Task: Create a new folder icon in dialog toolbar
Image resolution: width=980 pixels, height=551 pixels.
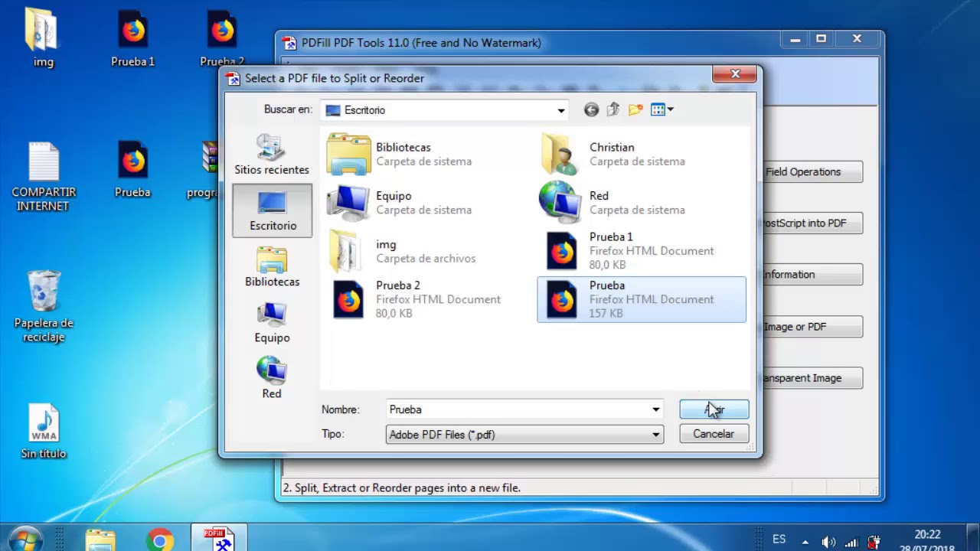Action: (635, 110)
